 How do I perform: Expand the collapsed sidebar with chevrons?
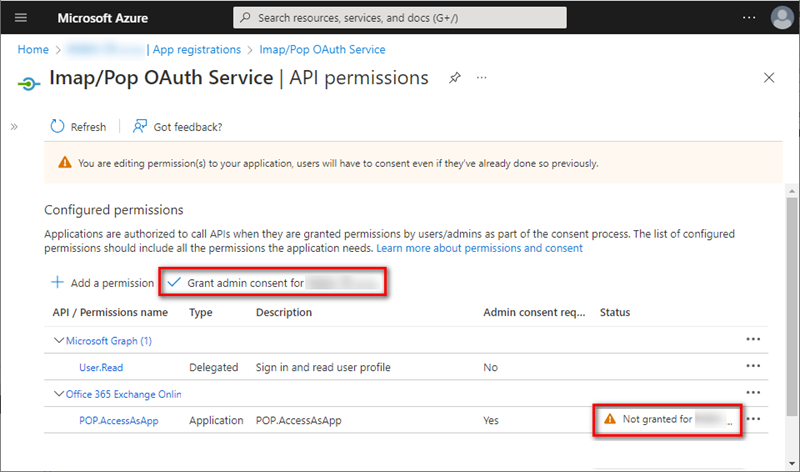coord(14,127)
